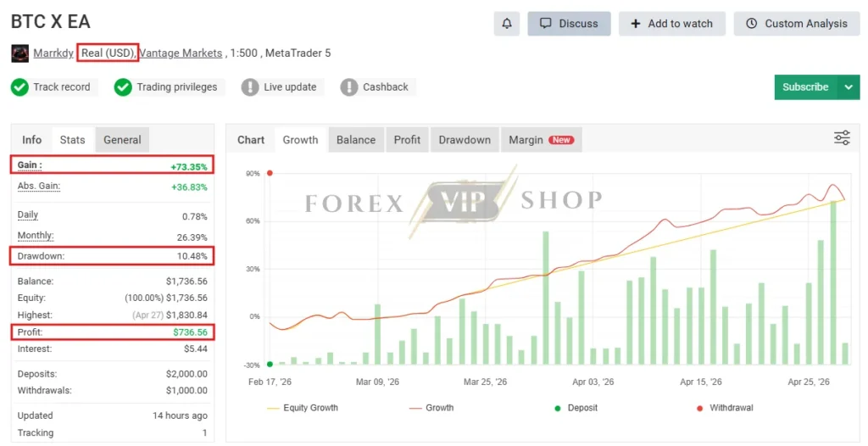Viewport: 868px width, 446px height.
Task: Toggle Deposit legend series
Action: pos(576,408)
